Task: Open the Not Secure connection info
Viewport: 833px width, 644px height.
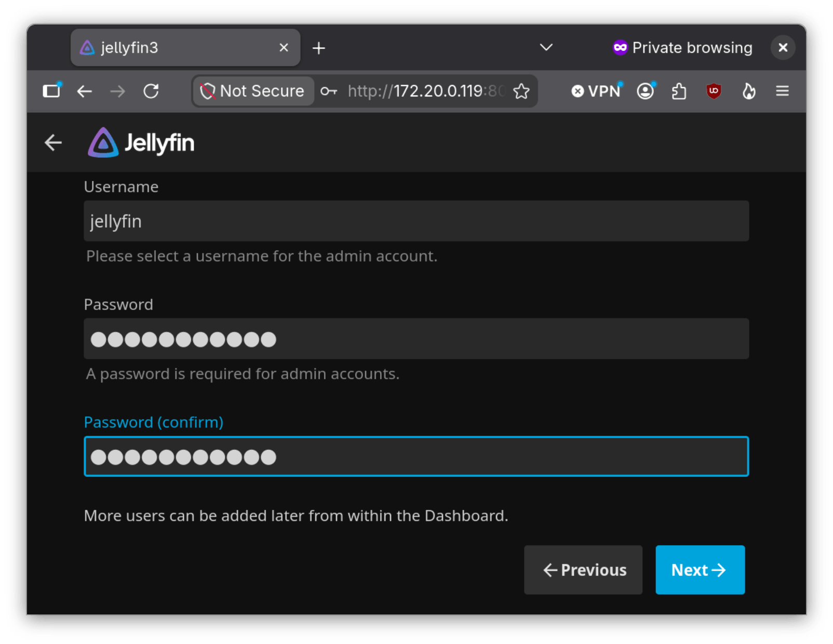Action: [x=252, y=91]
